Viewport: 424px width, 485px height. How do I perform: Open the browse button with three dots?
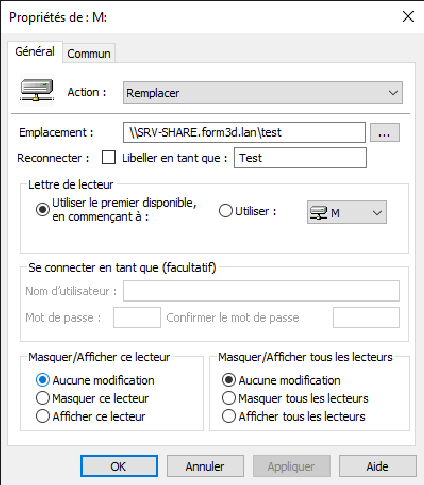385,133
